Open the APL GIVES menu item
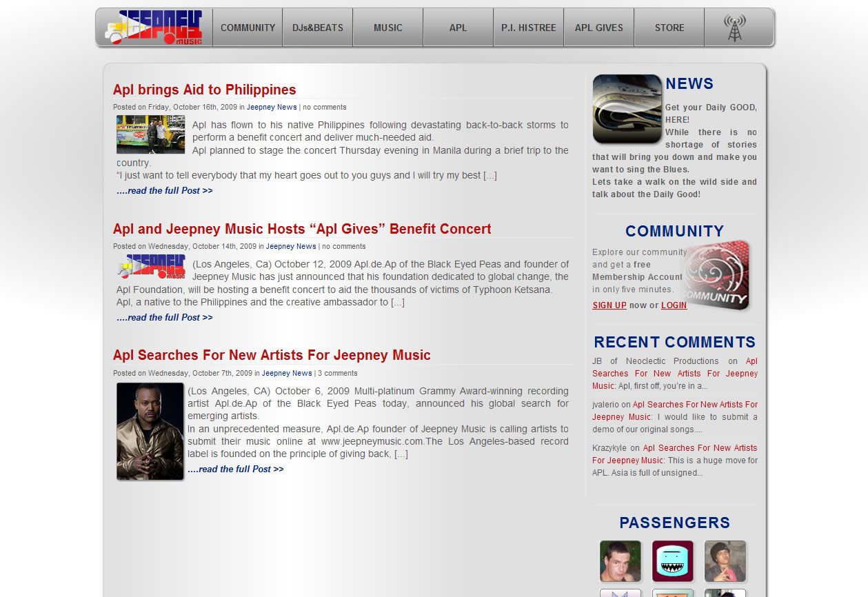868x597 pixels. (x=599, y=28)
